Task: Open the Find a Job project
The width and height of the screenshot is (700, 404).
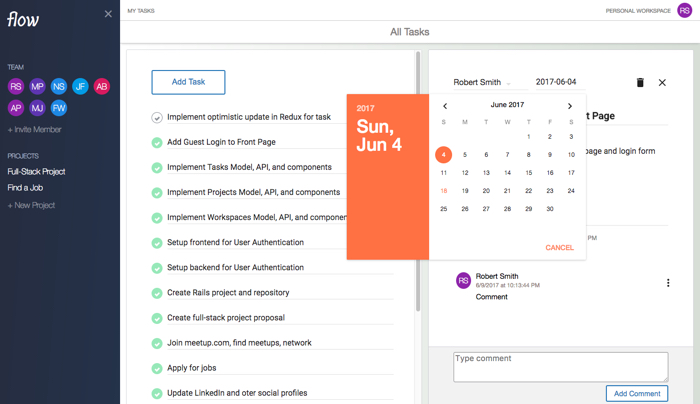Action: coord(25,188)
